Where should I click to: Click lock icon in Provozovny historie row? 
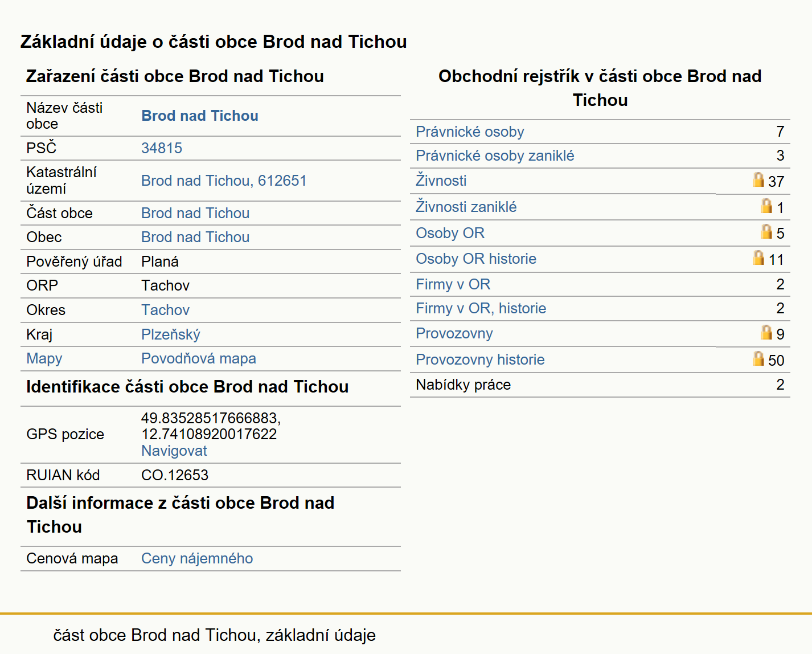[x=758, y=358]
